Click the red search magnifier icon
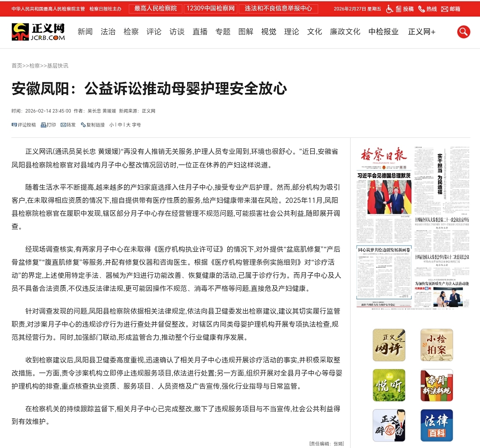 coord(463,32)
